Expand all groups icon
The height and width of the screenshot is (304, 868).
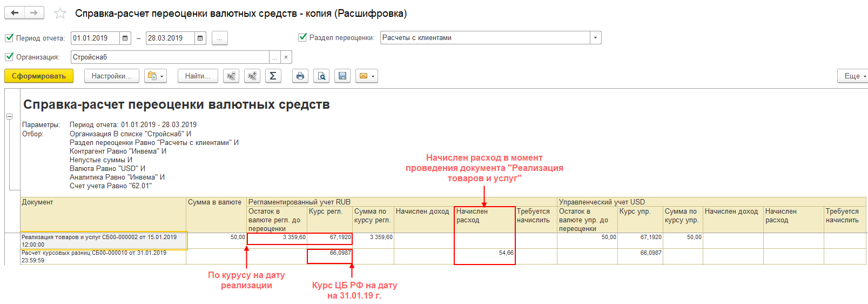(x=252, y=76)
